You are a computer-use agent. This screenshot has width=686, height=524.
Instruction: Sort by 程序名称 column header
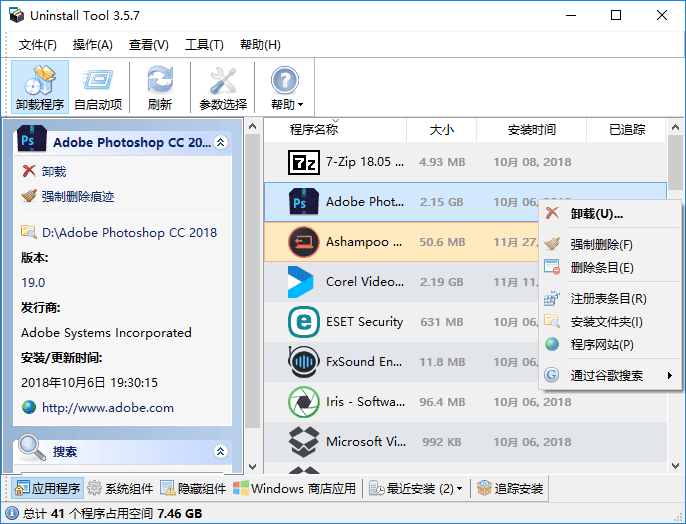335,130
